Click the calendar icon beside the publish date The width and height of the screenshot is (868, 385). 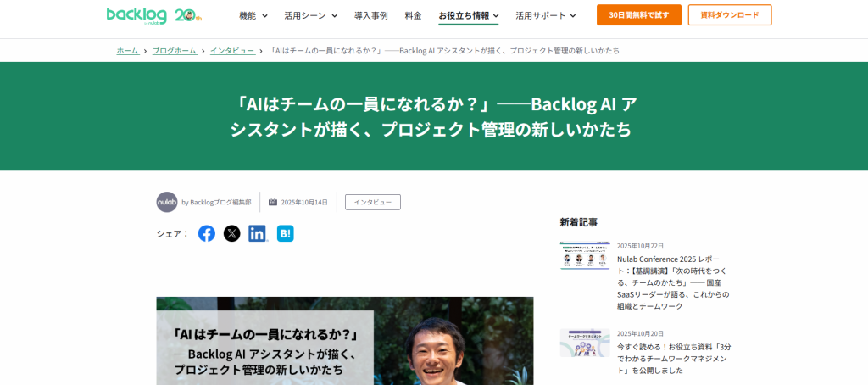tap(273, 202)
